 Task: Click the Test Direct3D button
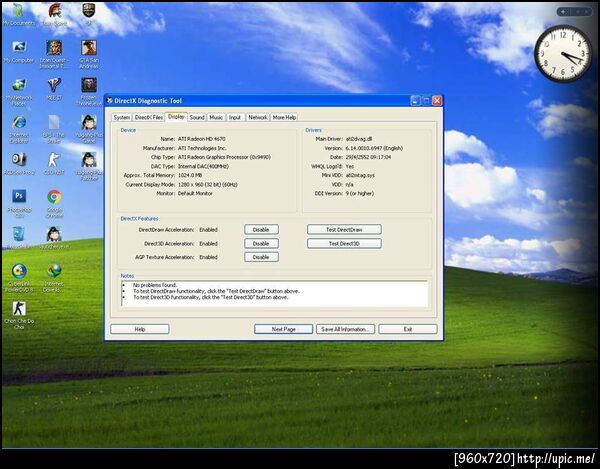(x=344, y=243)
